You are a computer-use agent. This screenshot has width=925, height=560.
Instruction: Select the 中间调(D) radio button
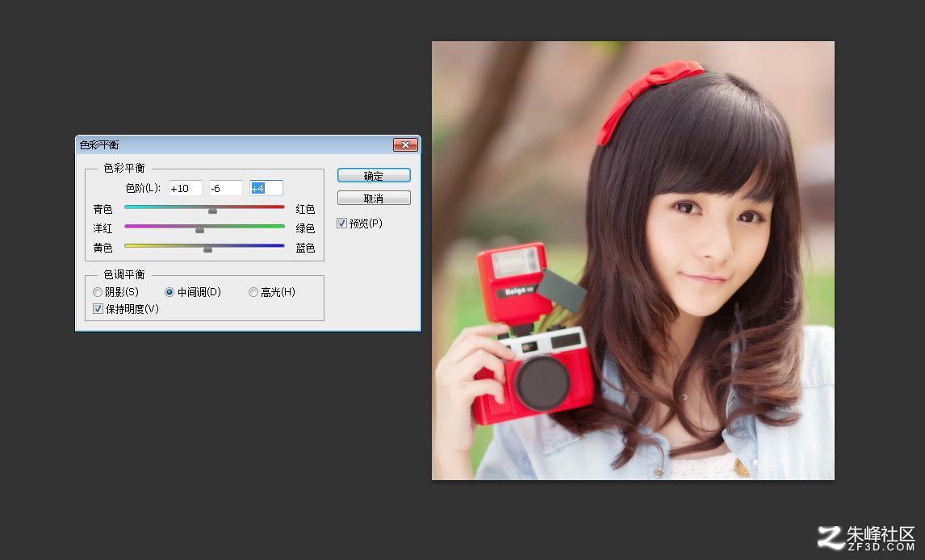point(170,292)
